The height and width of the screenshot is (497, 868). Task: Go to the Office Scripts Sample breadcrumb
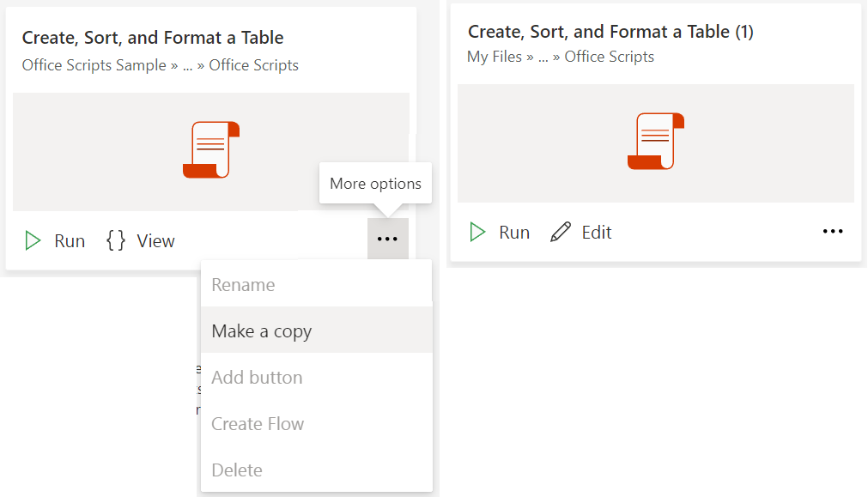coord(94,65)
